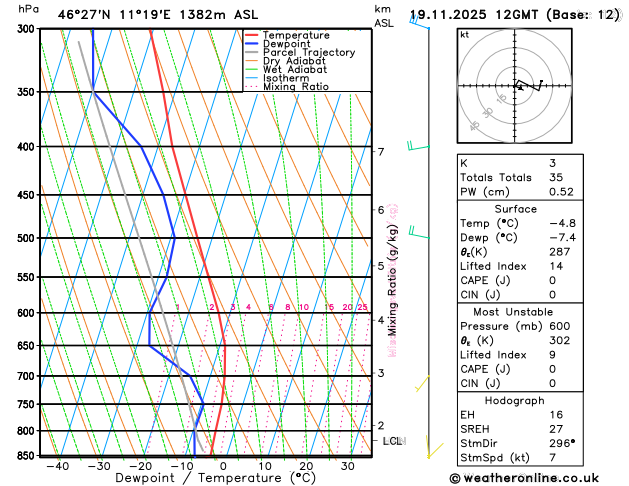Click the '650' pressure level label
Viewport: 629px width, 486px height.
(x=28, y=346)
